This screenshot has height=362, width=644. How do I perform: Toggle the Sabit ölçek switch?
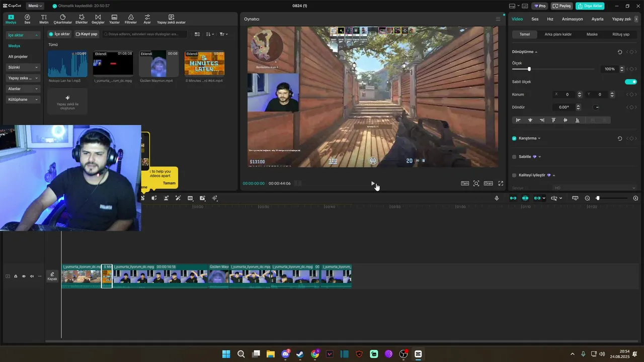click(631, 81)
